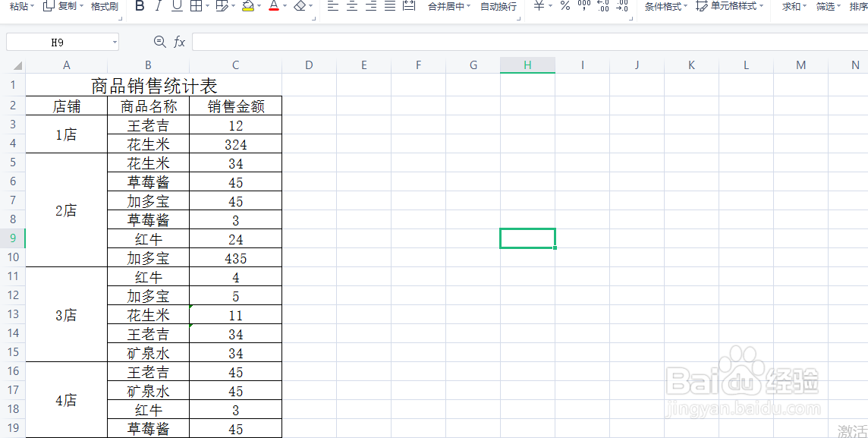Click the 格式刷 format painter button

click(x=105, y=7)
